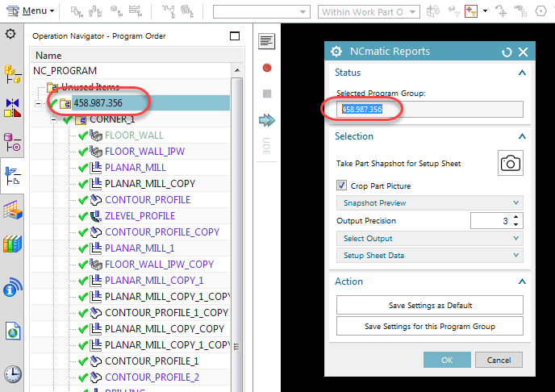Open Web info broadcast sidebar icon
The width and height of the screenshot is (555, 392).
(x=12, y=287)
